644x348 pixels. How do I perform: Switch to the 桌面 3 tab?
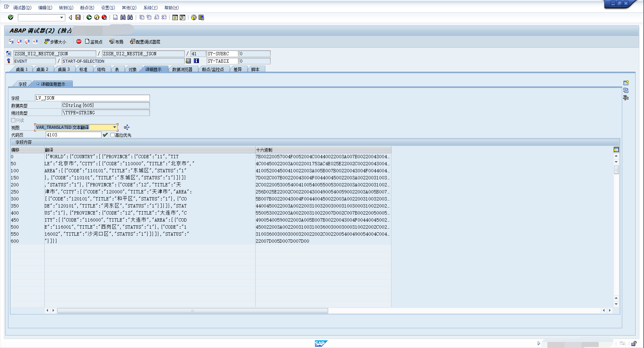click(x=64, y=69)
